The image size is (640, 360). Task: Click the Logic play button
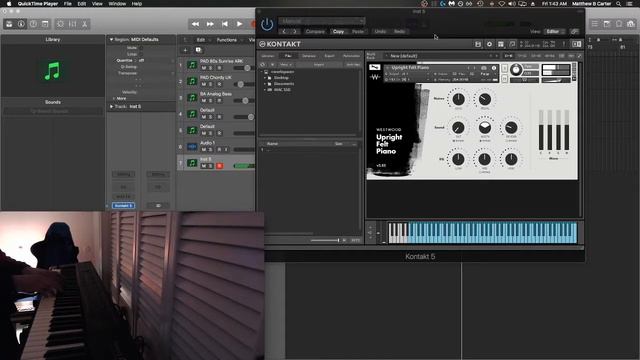coord(240,24)
